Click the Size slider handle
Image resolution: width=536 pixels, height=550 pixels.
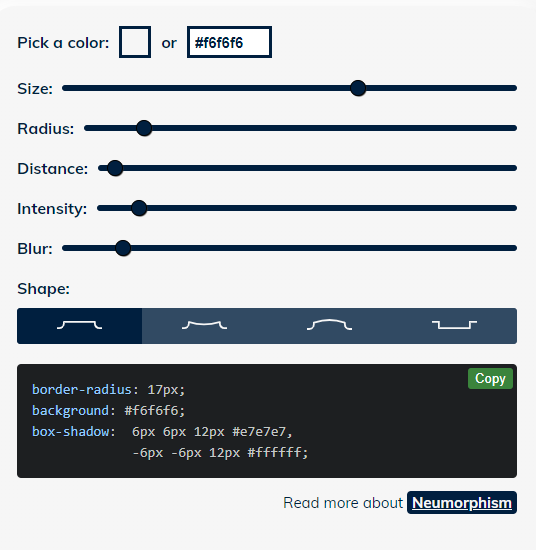[x=358, y=88]
